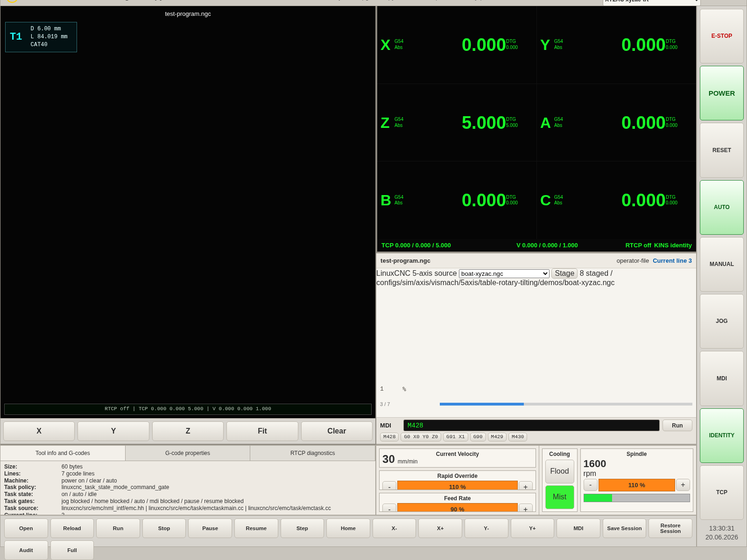Home the machine
The height and width of the screenshot is (560, 747).
pos(348,528)
